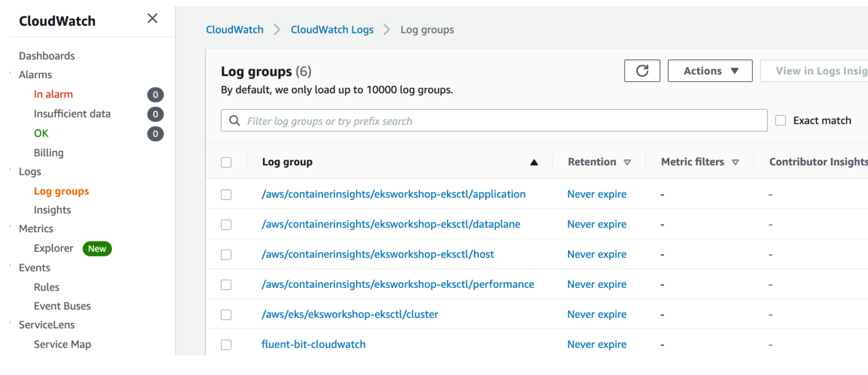Open the containerinsights application log group
868x375 pixels.
tap(394, 194)
